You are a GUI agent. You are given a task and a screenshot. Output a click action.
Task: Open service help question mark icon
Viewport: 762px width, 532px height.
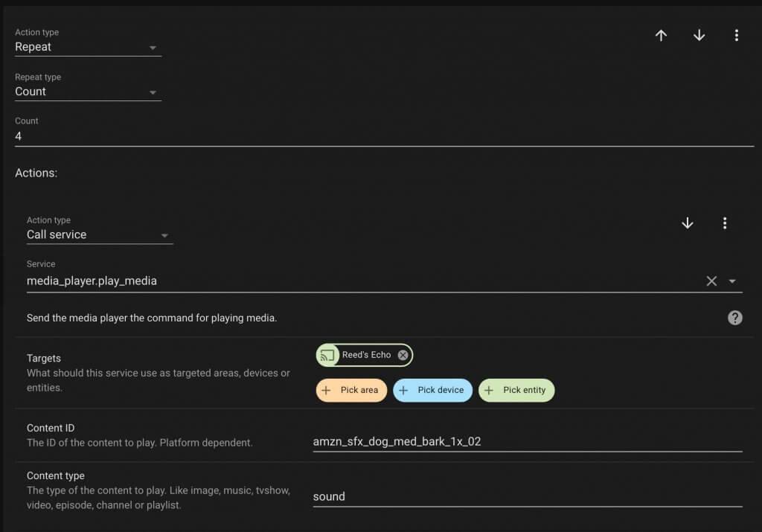(734, 318)
